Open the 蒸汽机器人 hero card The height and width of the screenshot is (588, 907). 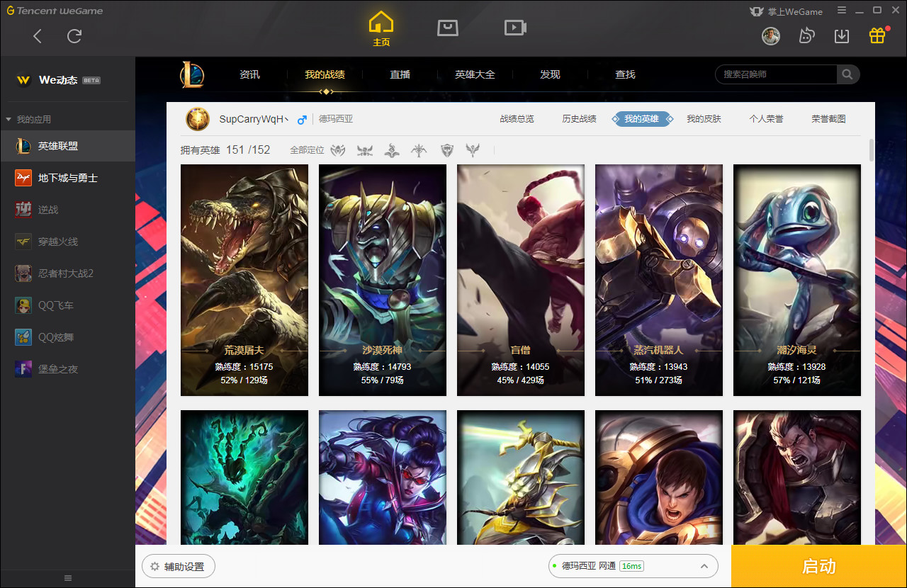[x=659, y=280]
